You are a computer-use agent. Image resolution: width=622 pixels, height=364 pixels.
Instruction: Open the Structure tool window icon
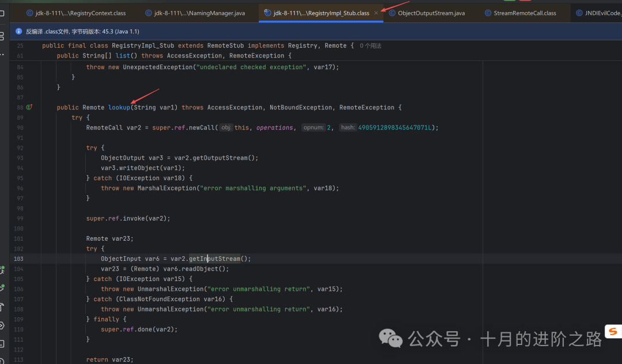(x=2, y=36)
